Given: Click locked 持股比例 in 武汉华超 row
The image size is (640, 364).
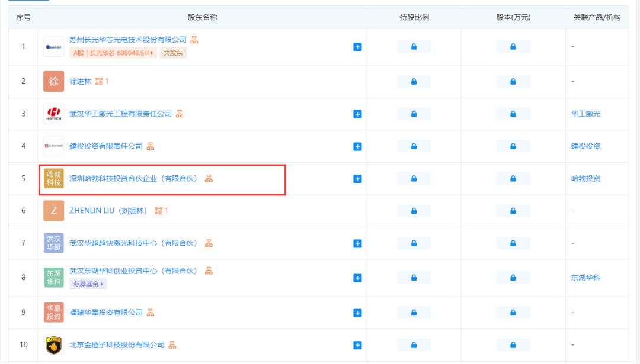Looking at the screenshot, I should (414, 243).
